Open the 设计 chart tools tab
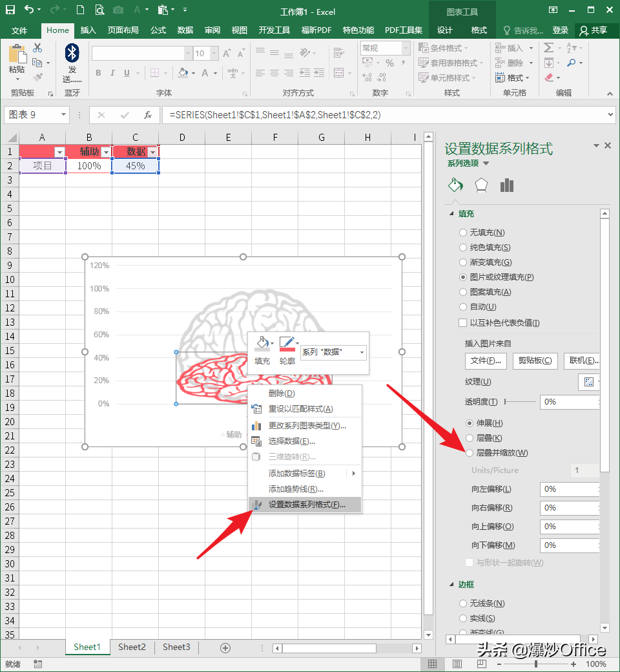The image size is (620, 672). click(x=445, y=30)
